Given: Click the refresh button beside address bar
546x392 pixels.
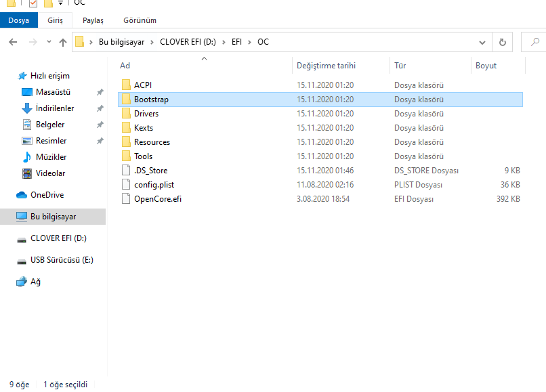Looking at the screenshot, I should click(502, 42).
